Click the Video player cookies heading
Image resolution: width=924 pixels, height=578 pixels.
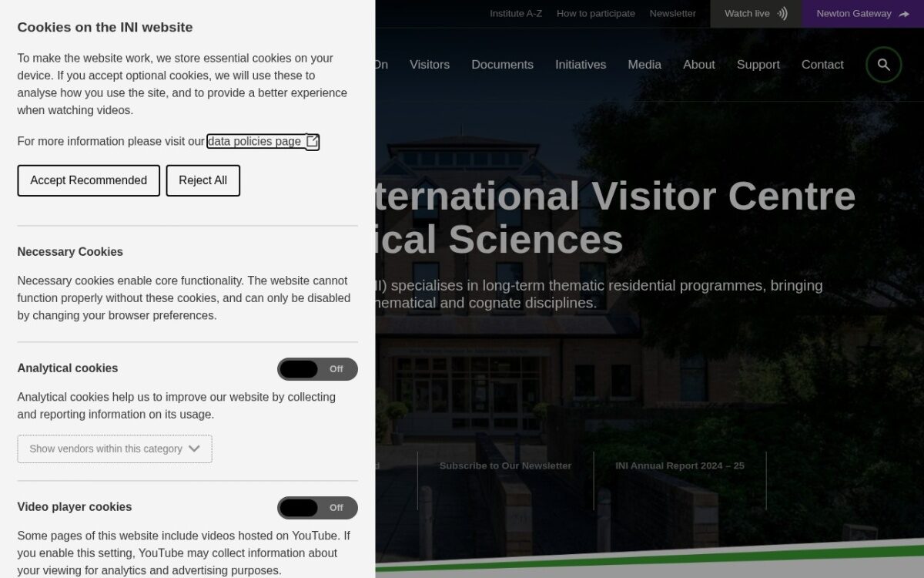[x=75, y=507]
